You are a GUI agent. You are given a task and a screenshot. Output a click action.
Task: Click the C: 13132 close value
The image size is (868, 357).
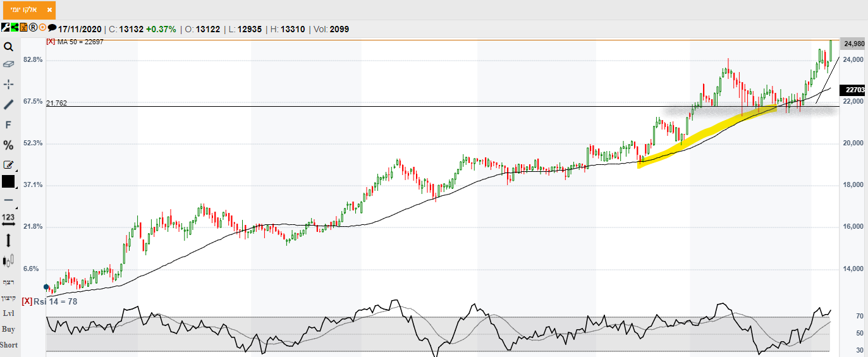[126, 29]
